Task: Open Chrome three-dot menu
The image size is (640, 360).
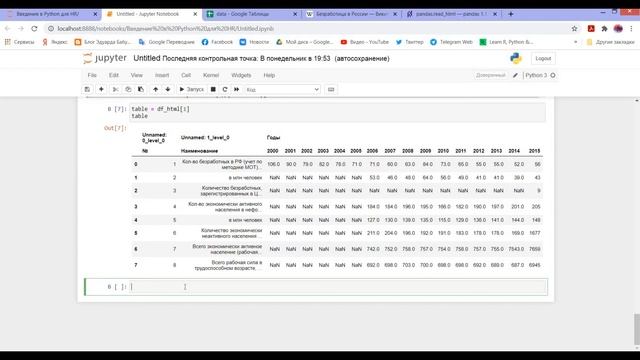Action: [x=631, y=29]
